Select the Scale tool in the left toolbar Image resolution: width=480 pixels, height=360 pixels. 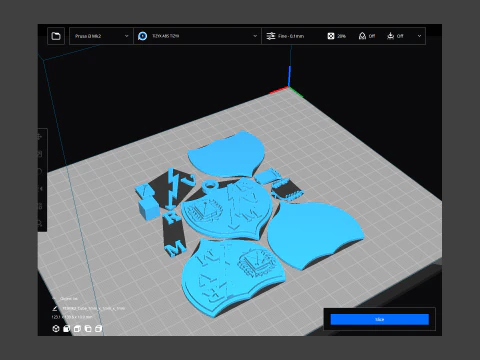pos(40,154)
